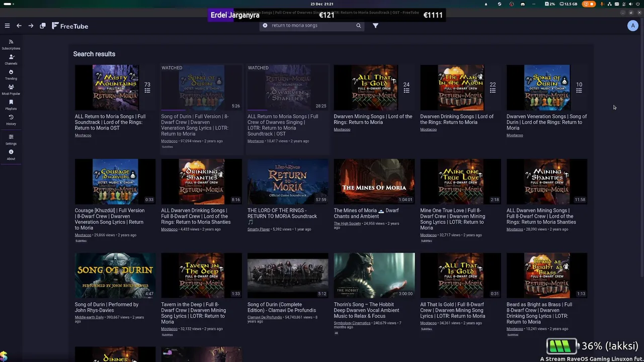Open the hamburger menu toggle

click(x=7, y=26)
